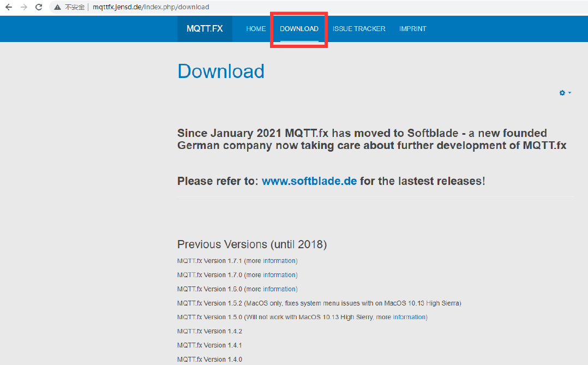The width and height of the screenshot is (588, 365).
Task: Click the MQTT.fx Version 1.4.1 text
Action: (x=209, y=345)
